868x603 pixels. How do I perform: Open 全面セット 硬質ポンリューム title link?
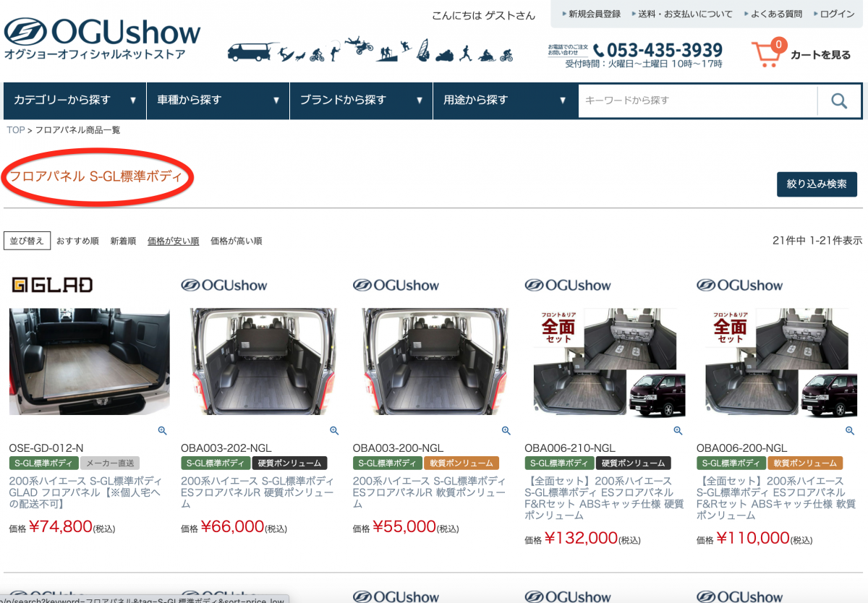604,498
